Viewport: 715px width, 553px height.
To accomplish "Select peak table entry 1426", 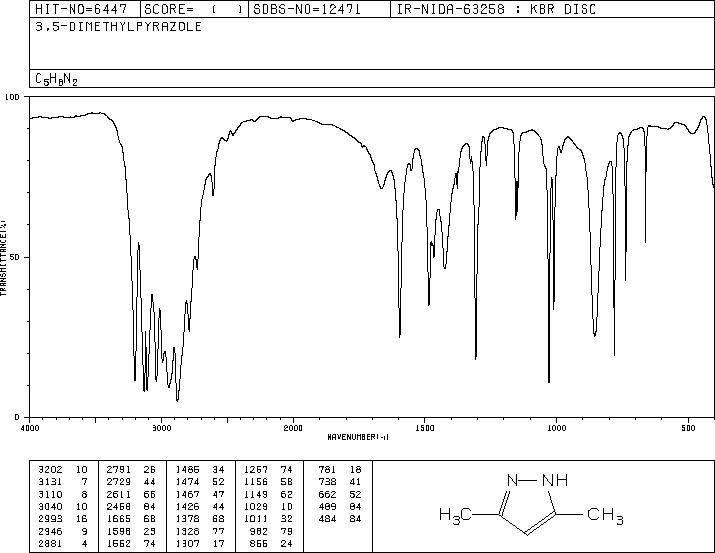I will 187,506.
